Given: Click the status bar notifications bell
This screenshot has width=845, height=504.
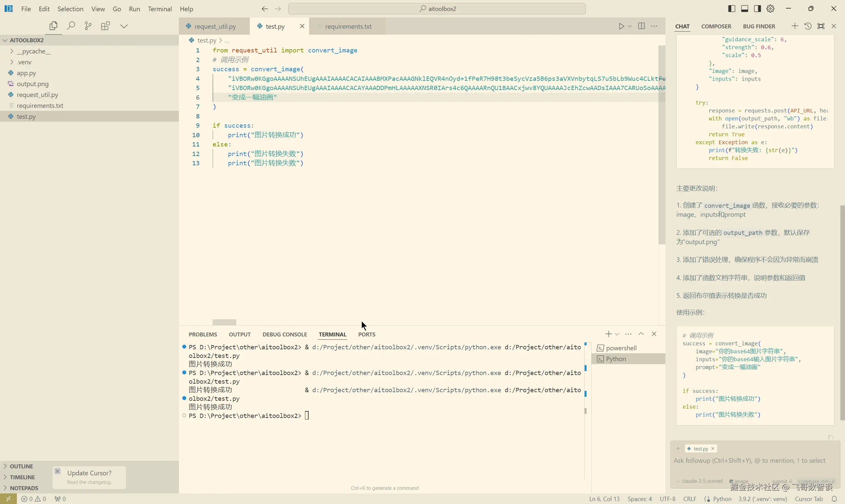Looking at the screenshot, I should 834,499.
